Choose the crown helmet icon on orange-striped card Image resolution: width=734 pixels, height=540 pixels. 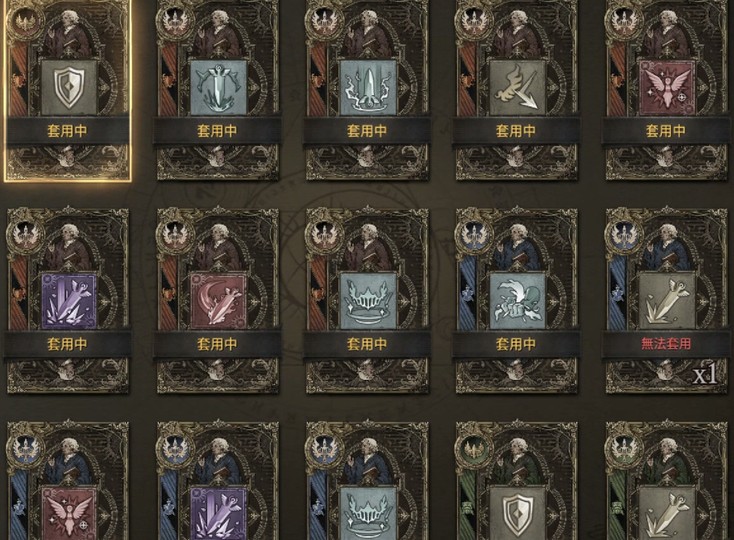coord(368,301)
